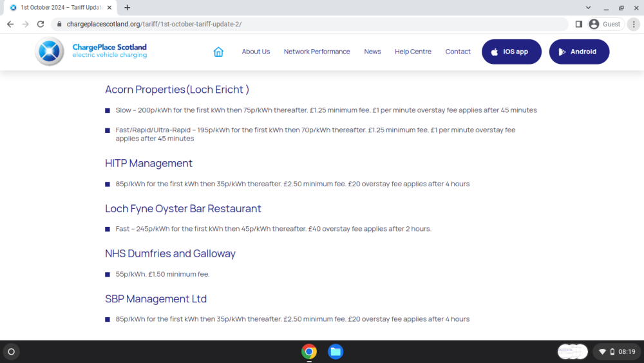
Task: Click the SBP Management 85p/kWh tariff line
Action: tap(292, 319)
